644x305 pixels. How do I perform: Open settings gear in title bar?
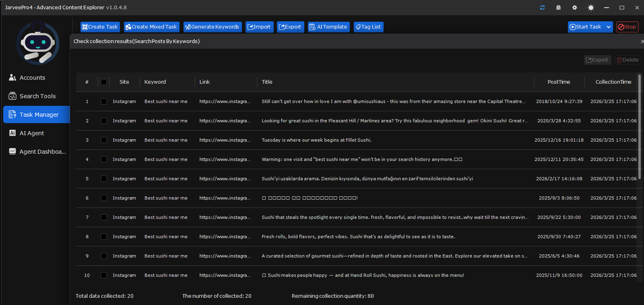[574, 8]
